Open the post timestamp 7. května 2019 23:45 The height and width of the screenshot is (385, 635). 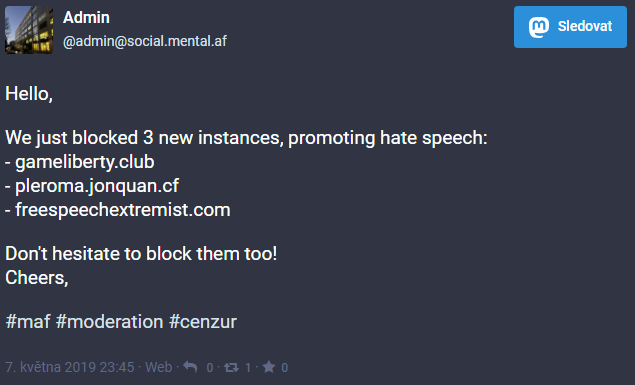[70, 367]
